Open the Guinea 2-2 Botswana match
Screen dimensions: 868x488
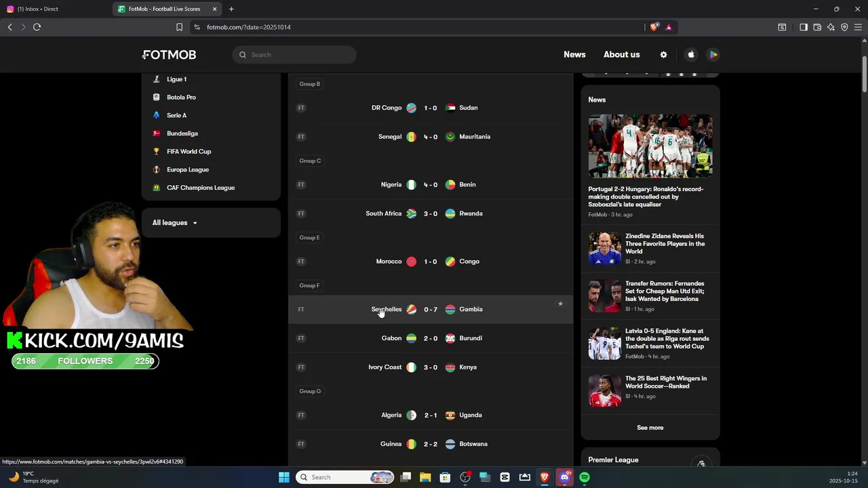point(431,445)
